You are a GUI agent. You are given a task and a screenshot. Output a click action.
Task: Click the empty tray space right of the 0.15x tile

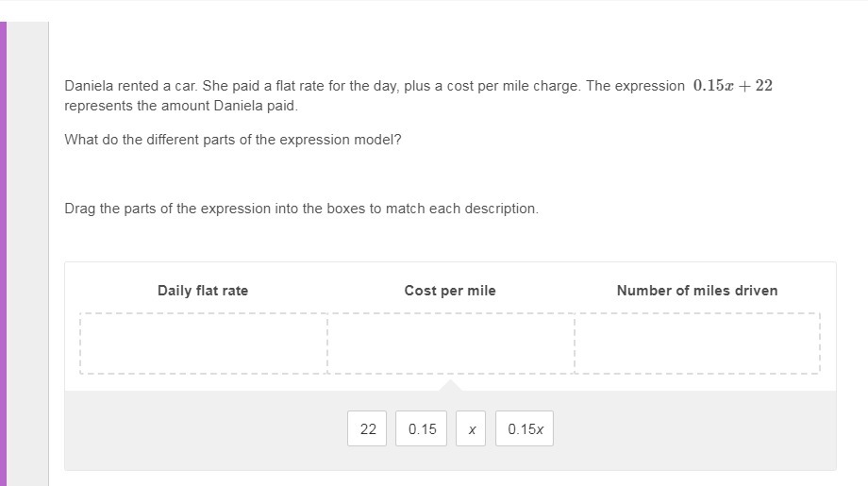click(x=689, y=428)
